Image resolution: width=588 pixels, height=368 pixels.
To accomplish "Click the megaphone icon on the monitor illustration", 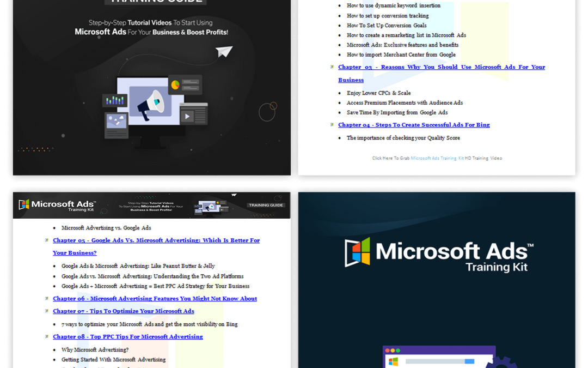I will tap(150, 105).
